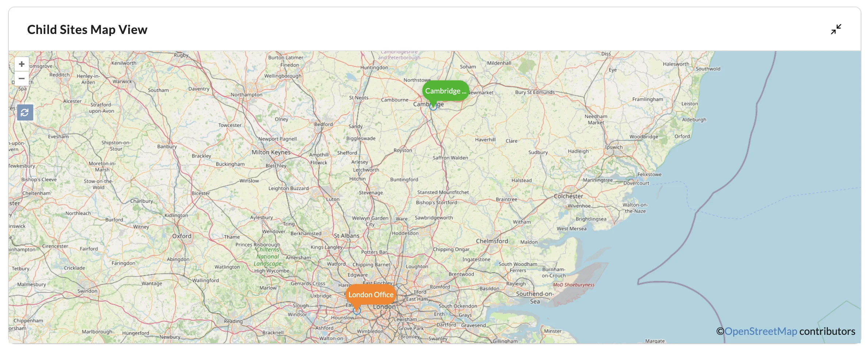The height and width of the screenshot is (352, 868).
Task: Zoom out of the map
Action: 22,79
